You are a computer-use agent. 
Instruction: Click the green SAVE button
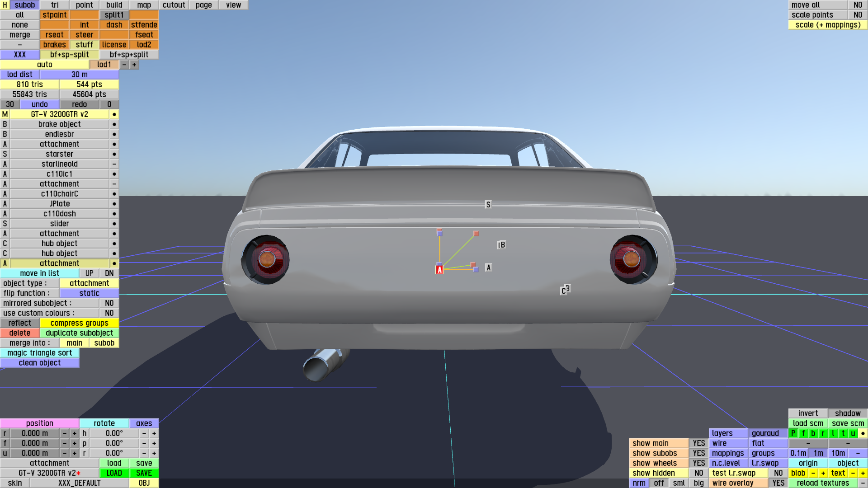point(144,473)
